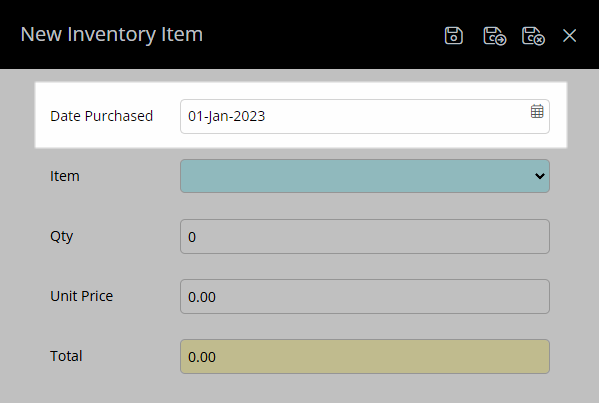Click the save-with-X icon in header
The height and width of the screenshot is (403, 599).
tap(533, 36)
